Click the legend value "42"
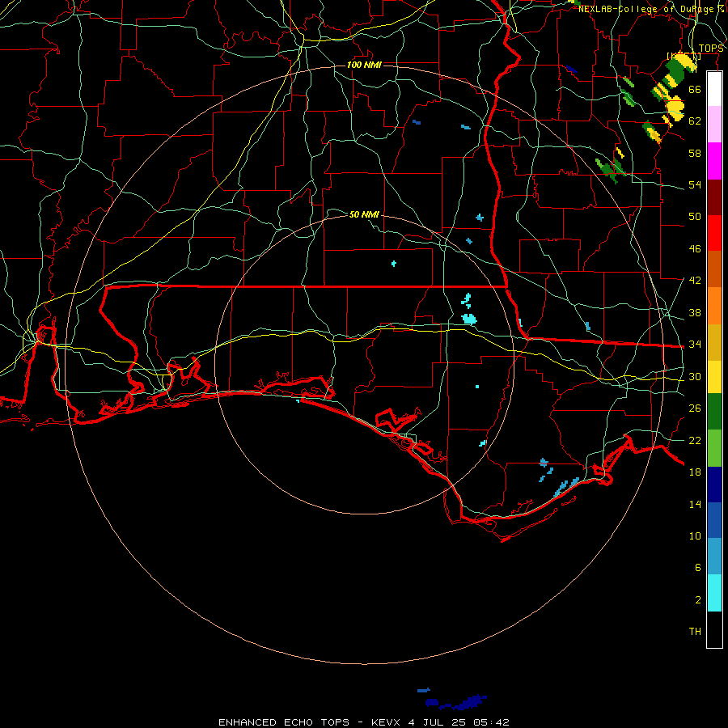The width and height of the screenshot is (728, 728). (x=695, y=281)
